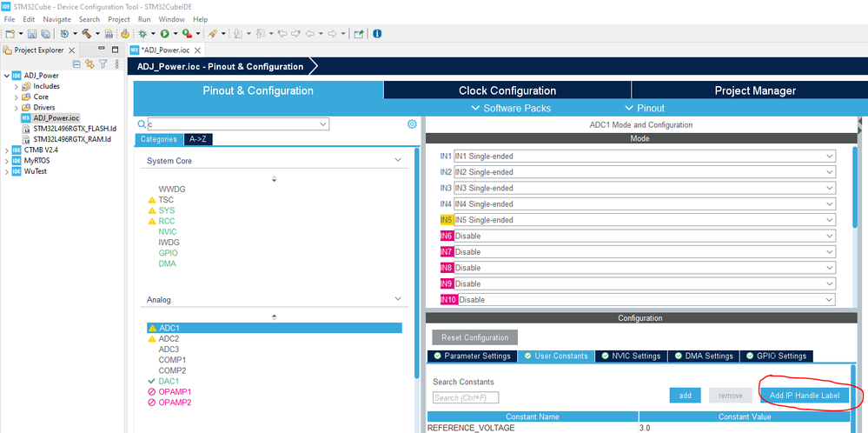Click the Build hammer toolbar icon
This screenshot has width=868, height=433.
[86, 34]
